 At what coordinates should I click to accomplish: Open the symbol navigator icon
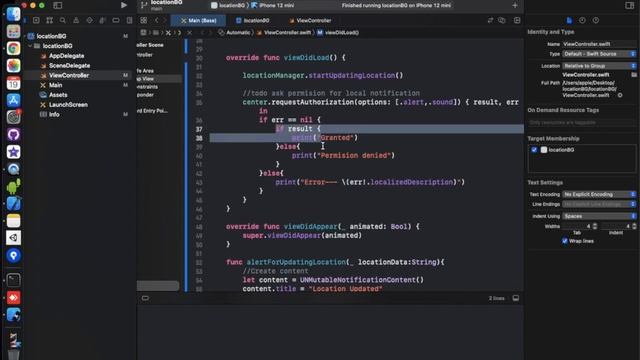(49, 20)
